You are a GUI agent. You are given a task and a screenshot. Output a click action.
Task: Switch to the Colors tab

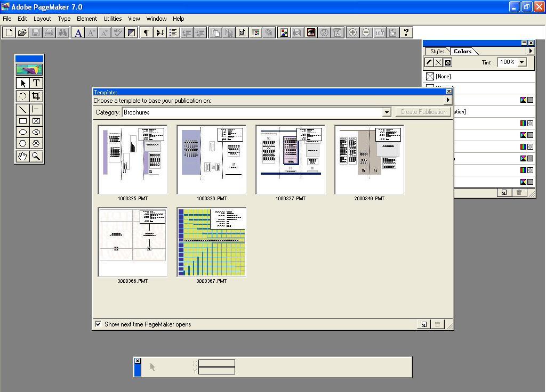click(462, 51)
